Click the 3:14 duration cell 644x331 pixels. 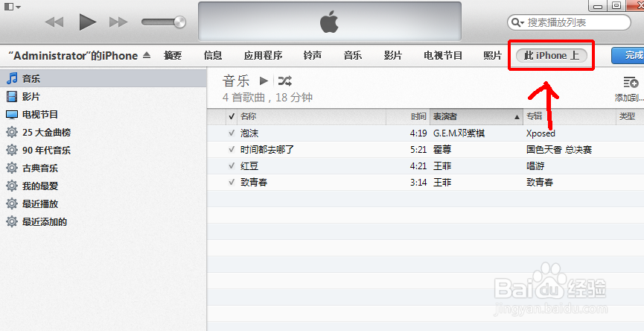click(418, 182)
